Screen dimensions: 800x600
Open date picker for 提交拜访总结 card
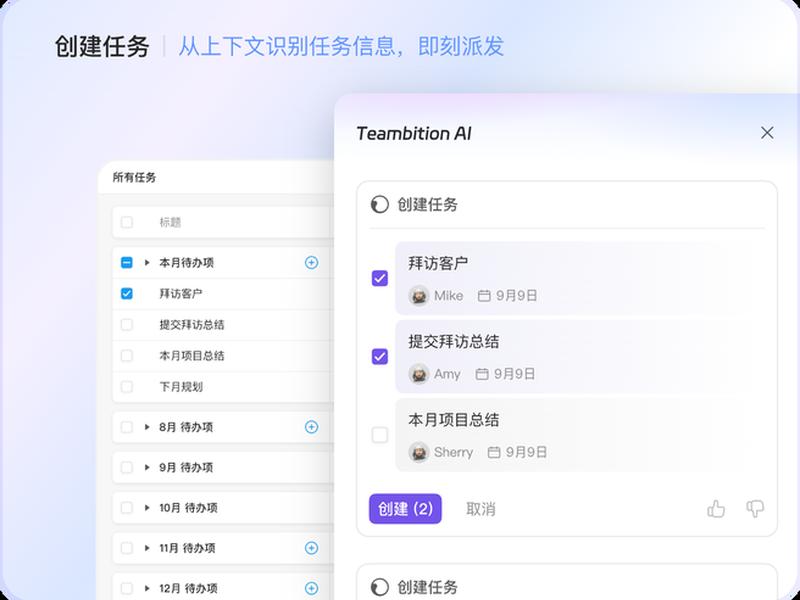pos(482,374)
